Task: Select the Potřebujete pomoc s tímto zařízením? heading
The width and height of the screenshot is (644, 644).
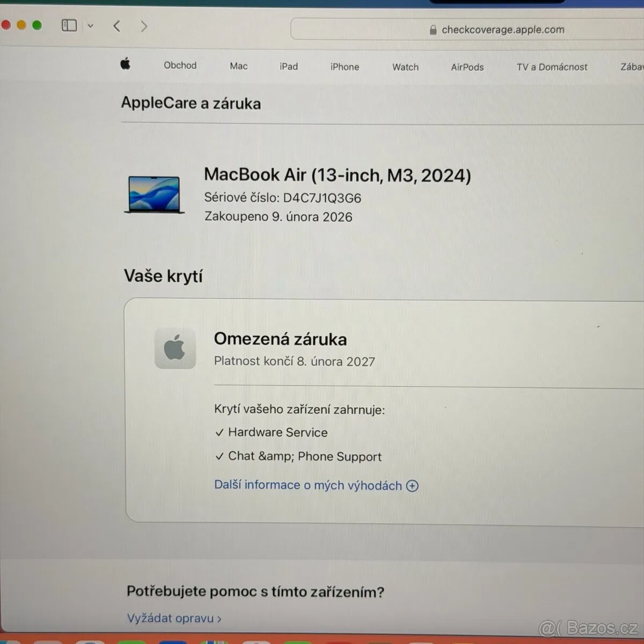Action: [x=255, y=592]
